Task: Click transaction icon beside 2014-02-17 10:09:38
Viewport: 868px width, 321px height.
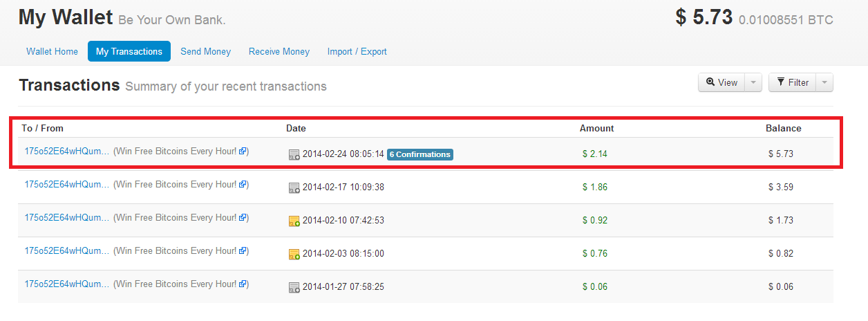Action: coord(294,187)
